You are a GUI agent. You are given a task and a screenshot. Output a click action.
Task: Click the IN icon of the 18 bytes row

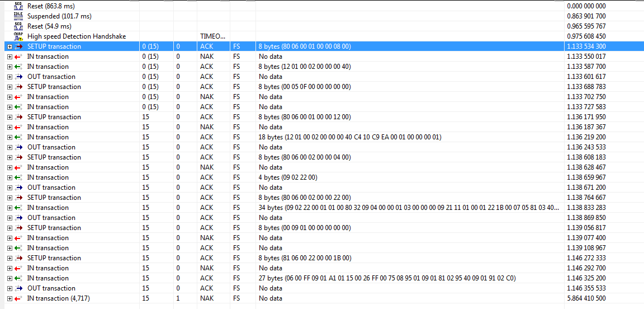[19, 137]
